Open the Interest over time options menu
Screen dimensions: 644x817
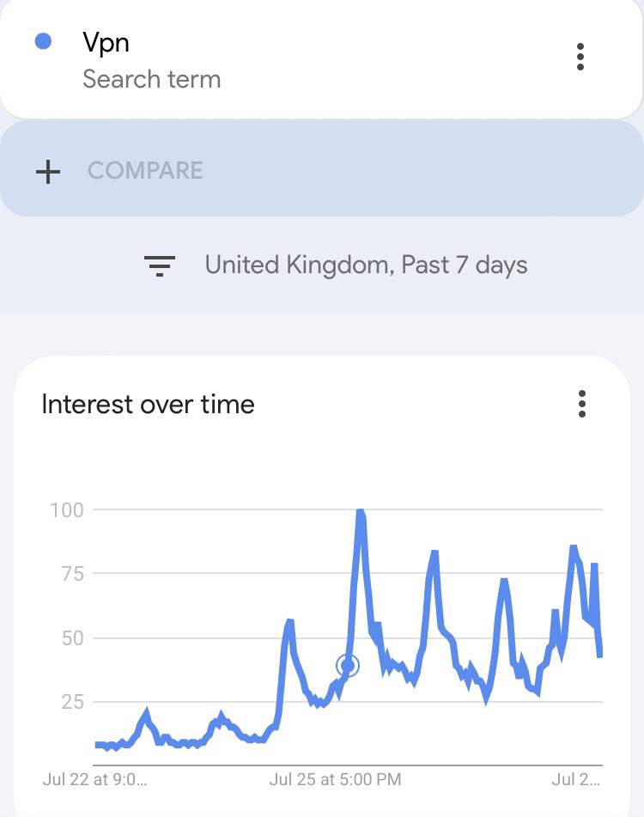pyautogui.click(x=582, y=404)
